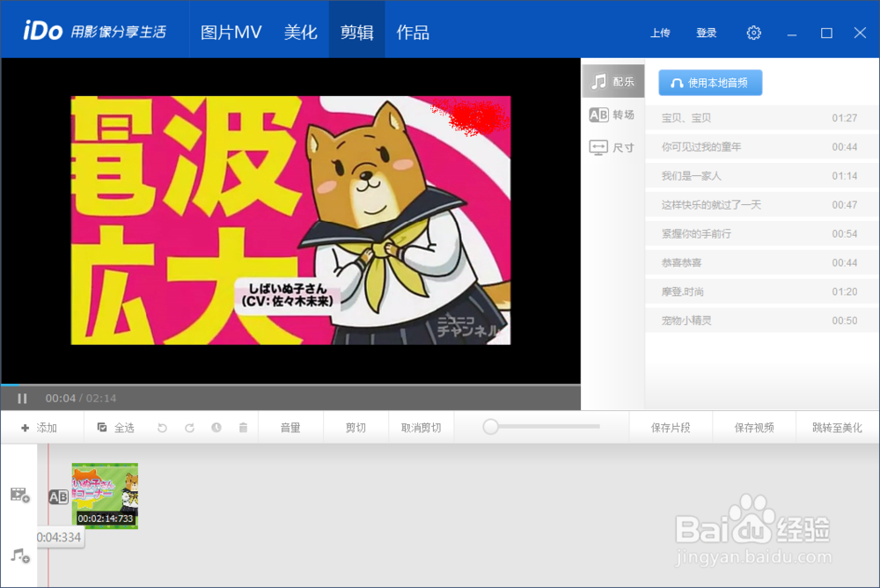
Task: Open the 作品 tab
Action: coord(413,32)
